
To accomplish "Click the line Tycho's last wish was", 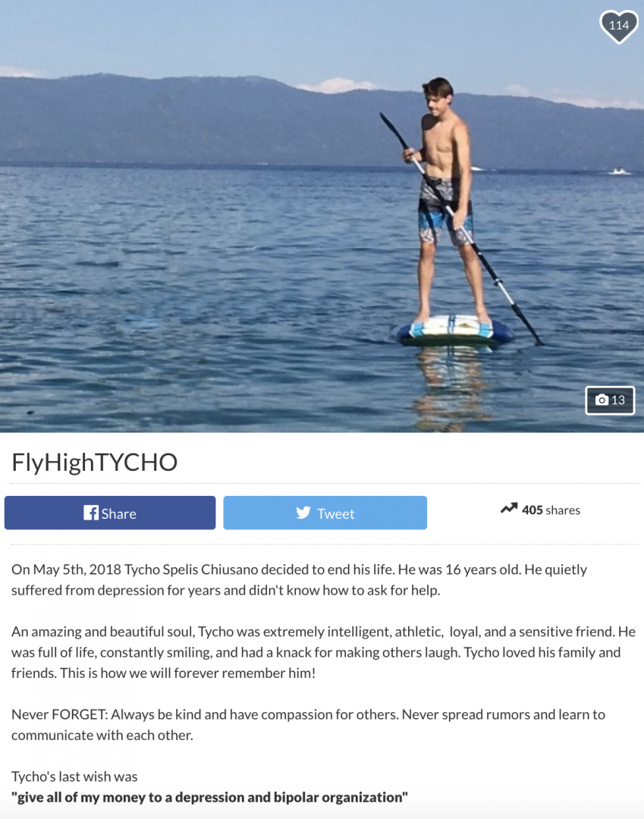I will (x=74, y=777).
